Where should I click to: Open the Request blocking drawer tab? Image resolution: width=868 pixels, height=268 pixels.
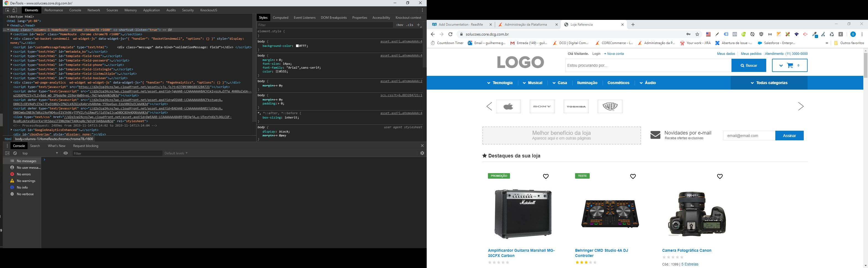[x=86, y=146]
